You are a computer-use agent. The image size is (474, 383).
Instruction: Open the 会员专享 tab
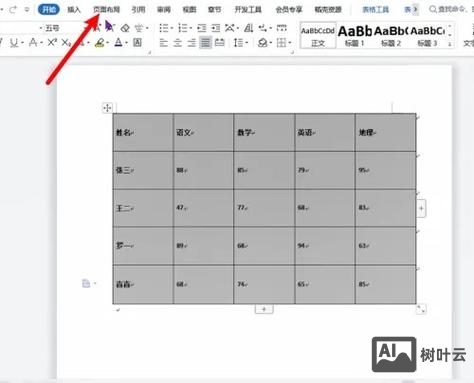pyautogui.click(x=289, y=10)
